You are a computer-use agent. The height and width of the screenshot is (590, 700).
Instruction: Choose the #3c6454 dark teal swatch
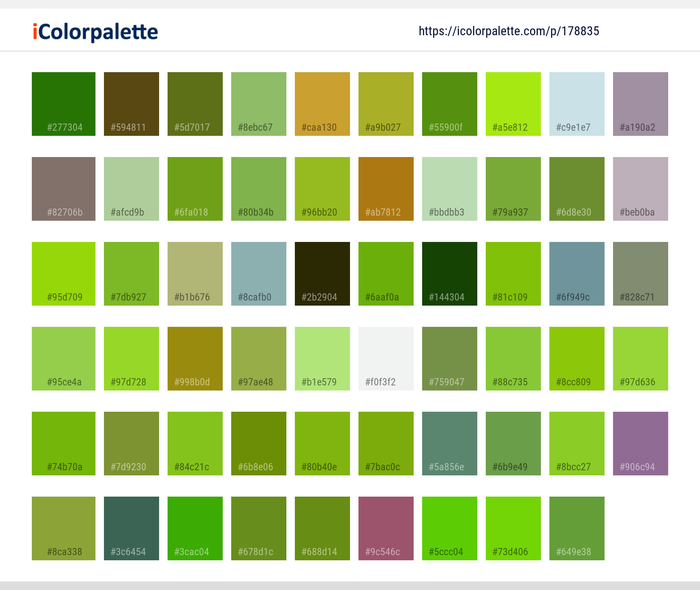[x=132, y=528]
